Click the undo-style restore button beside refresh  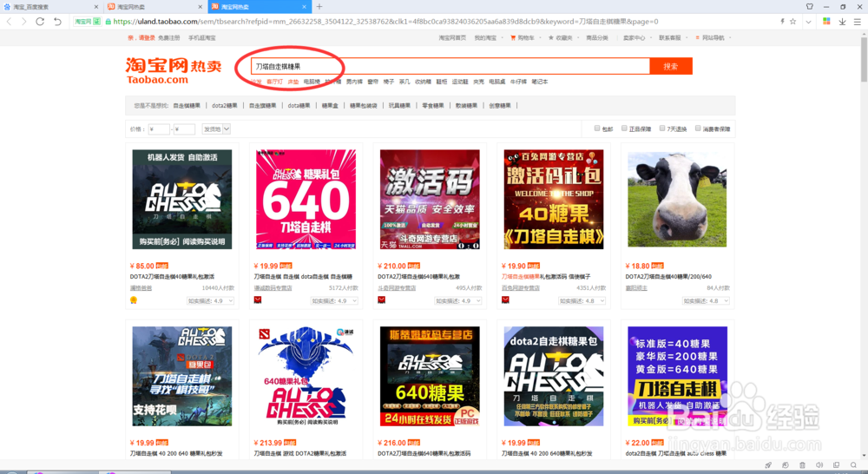(57, 22)
